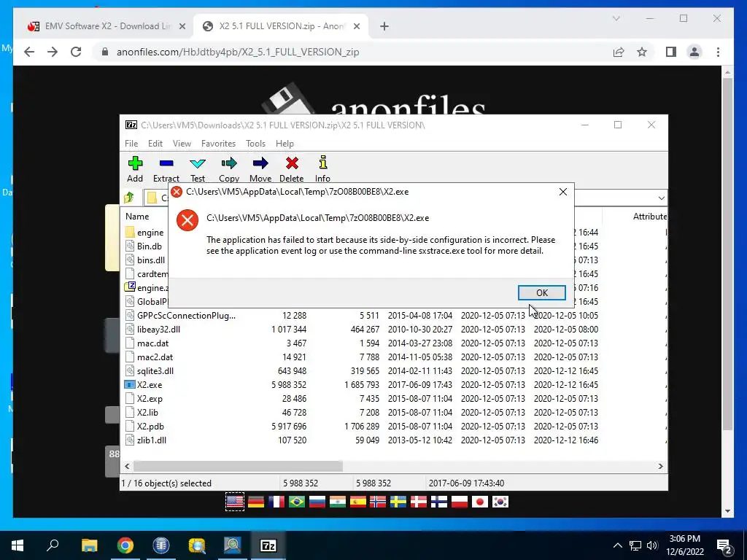Close the X2 5.1 FULL VERSION.zip tab
This screenshot has height=560, width=747.
[x=356, y=26]
